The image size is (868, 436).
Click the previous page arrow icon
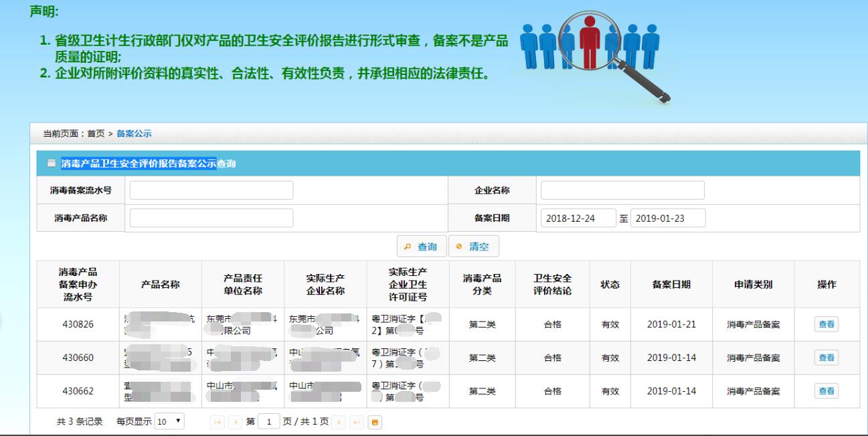(x=236, y=422)
